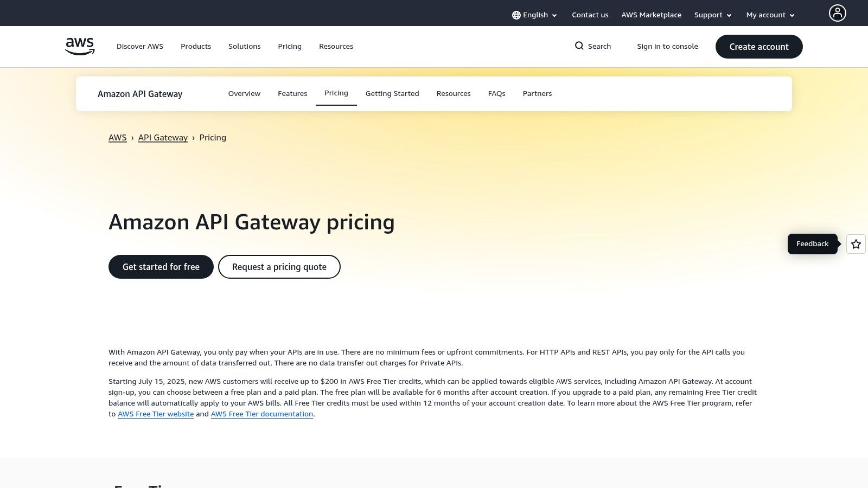Click Sign in to console
This screenshot has height=488, width=868.
(667, 46)
